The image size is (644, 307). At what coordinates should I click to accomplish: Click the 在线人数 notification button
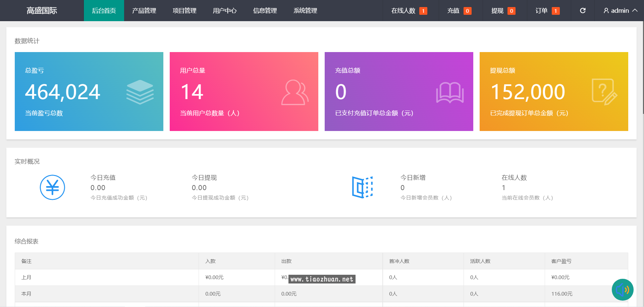click(x=409, y=11)
